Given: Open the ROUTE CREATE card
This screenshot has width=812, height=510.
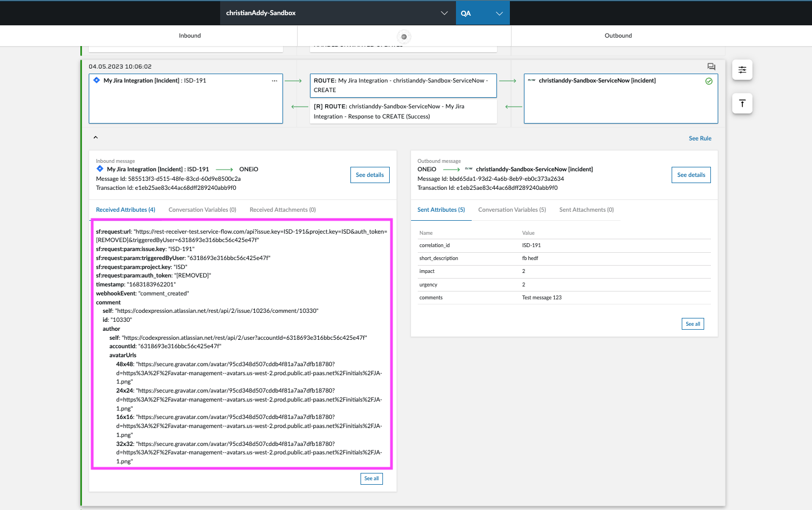Looking at the screenshot, I should click(403, 85).
